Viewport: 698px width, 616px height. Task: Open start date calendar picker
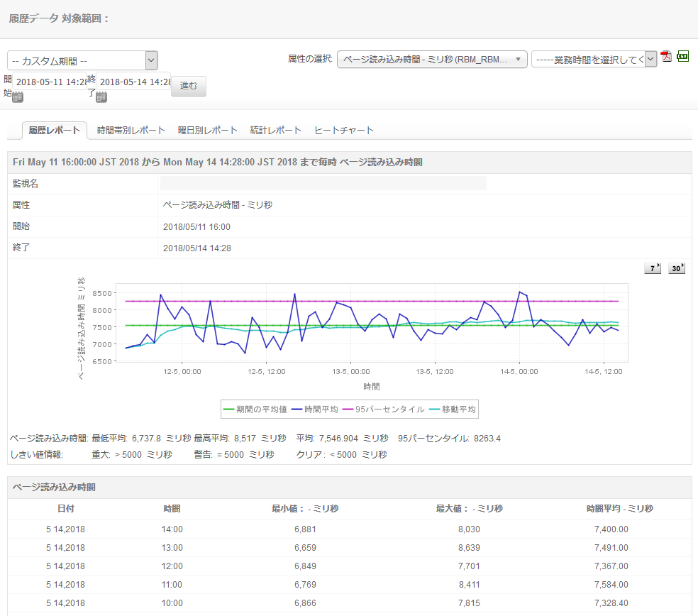tap(18, 97)
